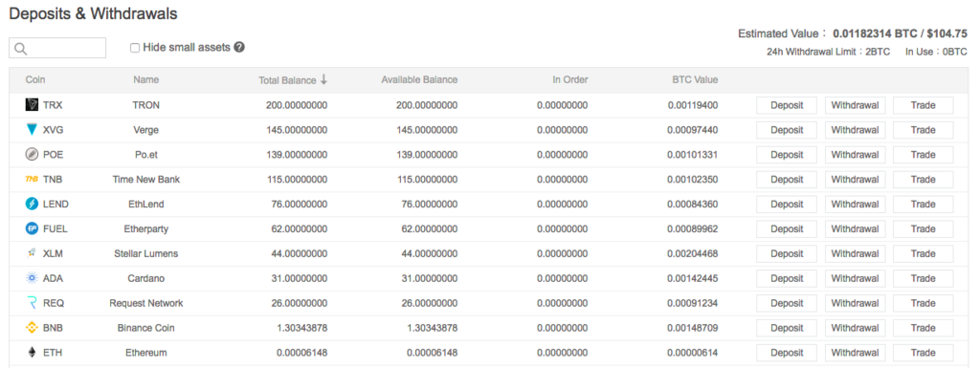The height and width of the screenshot is (368, 980).
Task: Click the help icon beside Hide small assets
Action: click(238, 47)
